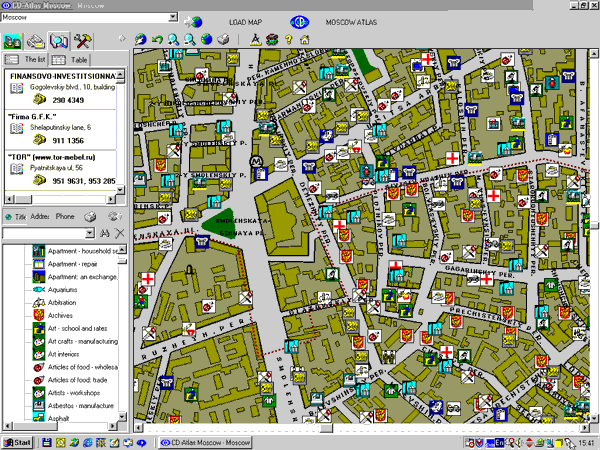Select the Title search tab

tap(16, 217)
